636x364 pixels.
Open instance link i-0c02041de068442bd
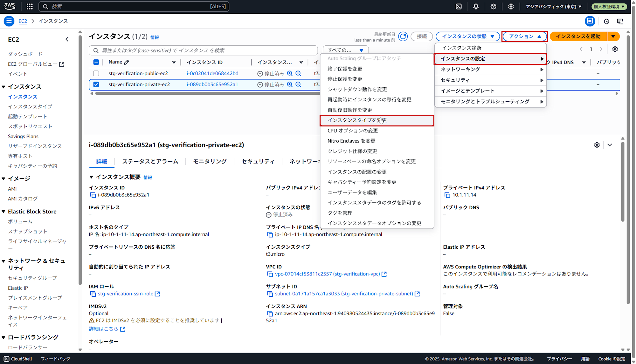[x=212, y=73]
